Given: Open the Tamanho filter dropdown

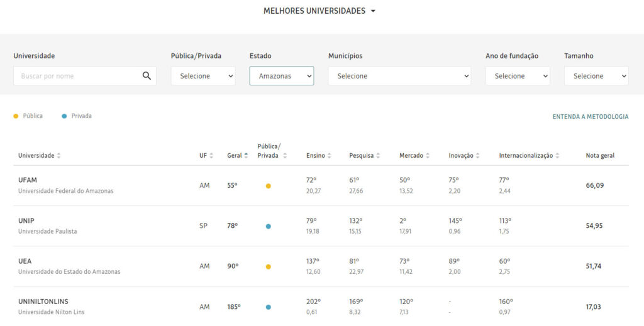Looking at the screenshot, I should coord(596,76).
